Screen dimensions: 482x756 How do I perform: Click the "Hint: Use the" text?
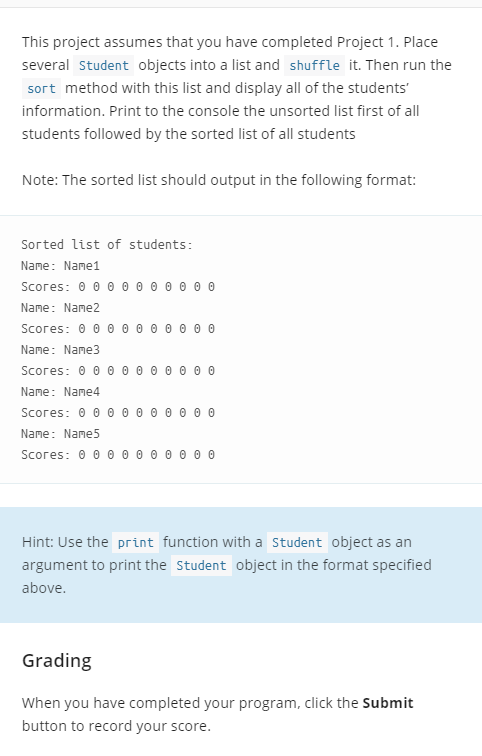tap(65, 542)
